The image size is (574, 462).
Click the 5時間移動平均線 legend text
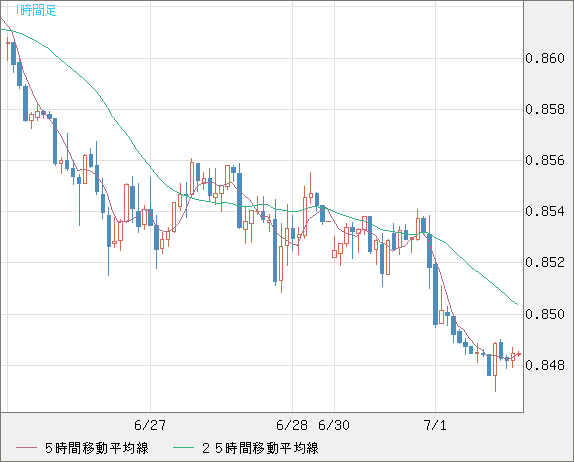[x=97, y=448]
